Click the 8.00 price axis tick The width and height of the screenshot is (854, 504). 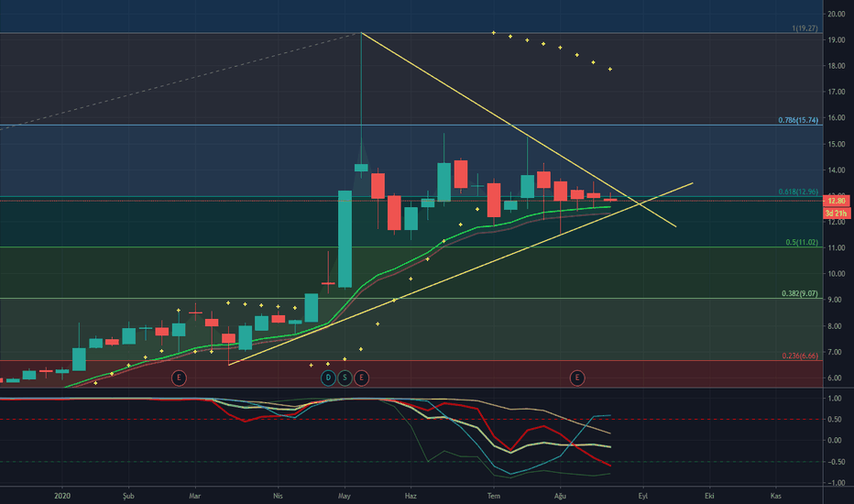click(837, 326)
